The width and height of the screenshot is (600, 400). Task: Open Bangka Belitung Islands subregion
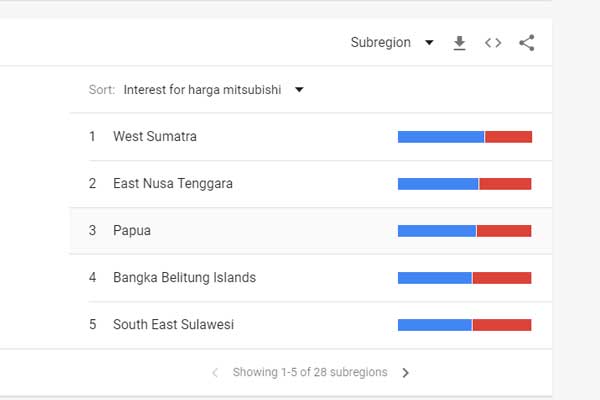click(x=184, y=278)
